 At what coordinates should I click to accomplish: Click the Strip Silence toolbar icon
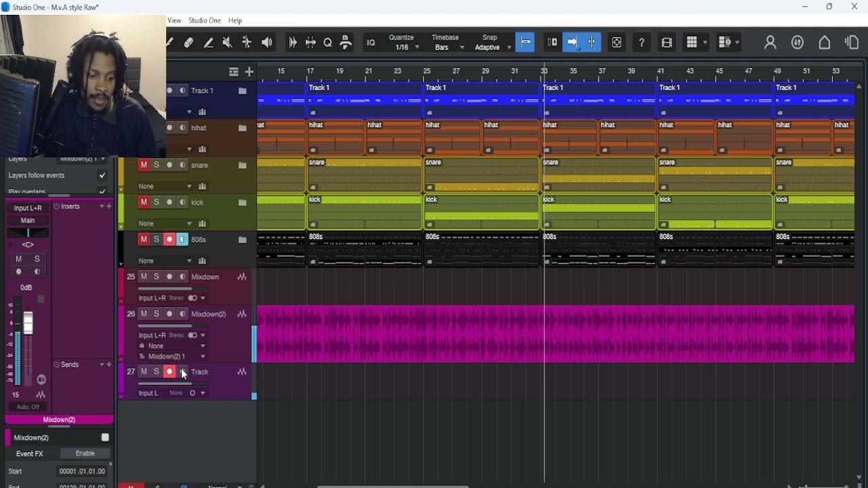click(311, 43)
